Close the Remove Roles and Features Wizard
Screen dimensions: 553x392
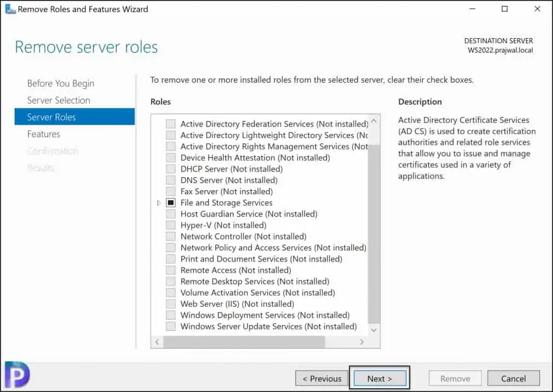coord(537,9)
